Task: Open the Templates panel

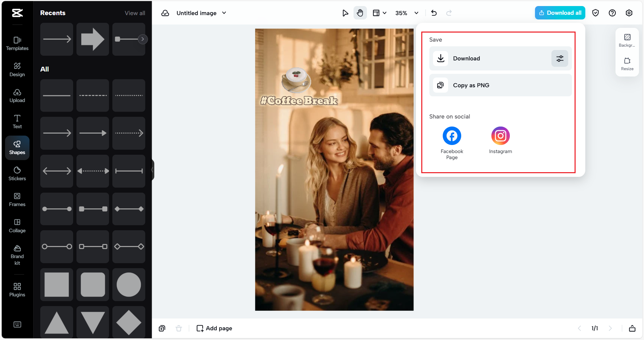Action: [17, 44]
